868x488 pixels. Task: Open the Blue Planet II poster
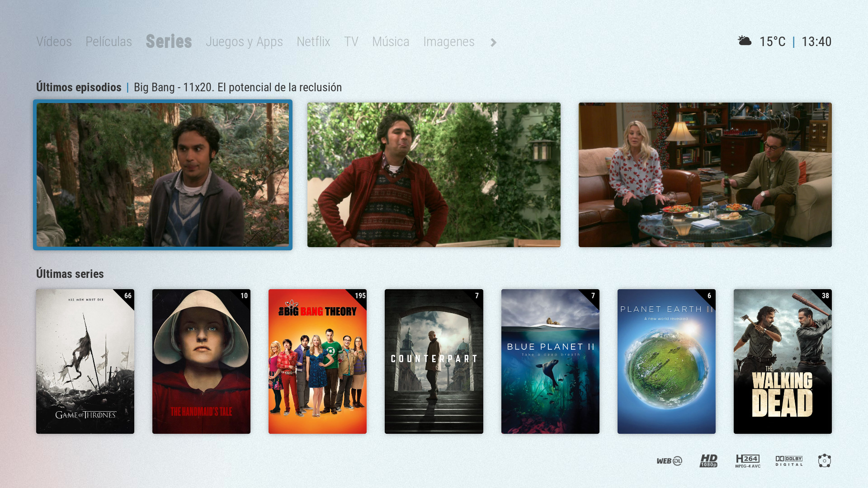point(550,361)
